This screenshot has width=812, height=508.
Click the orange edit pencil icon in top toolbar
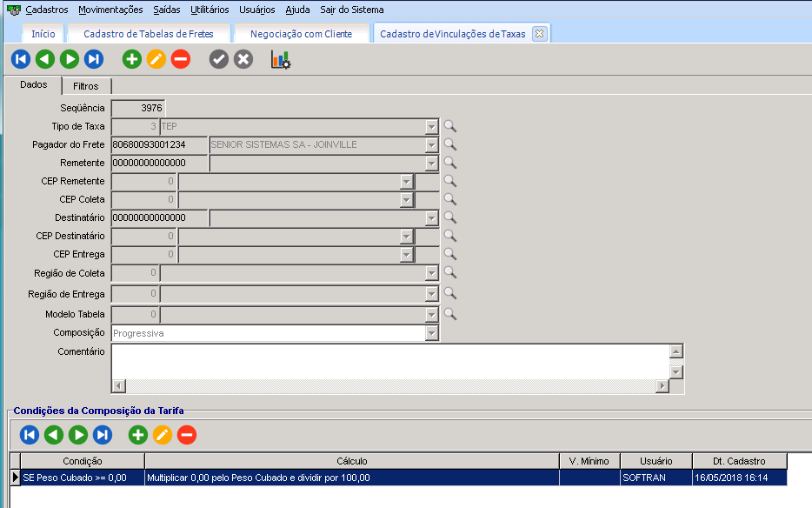(x=156, y=59)
